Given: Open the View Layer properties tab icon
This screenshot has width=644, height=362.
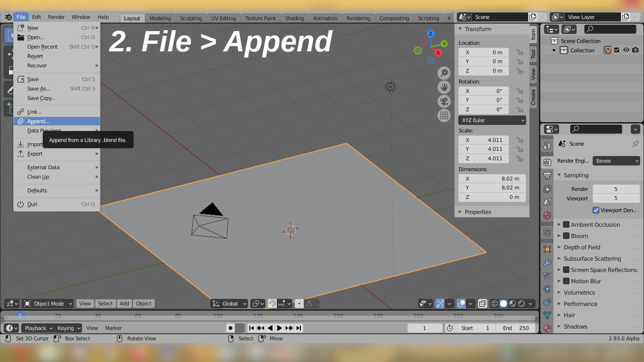Looking at the screenshot, I should click(547, 189).
